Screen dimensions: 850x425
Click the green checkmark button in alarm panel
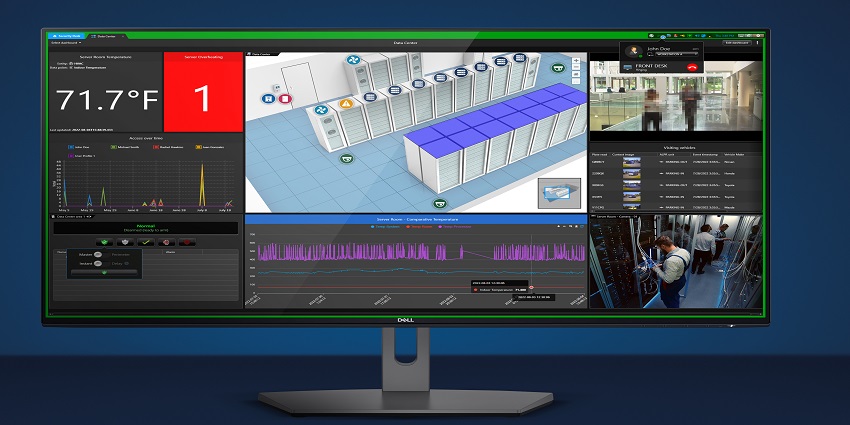(146, 242)
